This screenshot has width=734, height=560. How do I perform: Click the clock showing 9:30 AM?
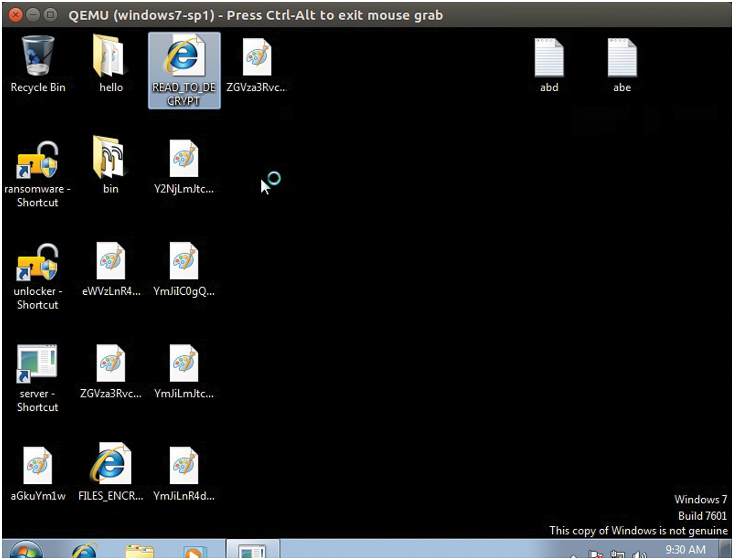tap(685, 548)
